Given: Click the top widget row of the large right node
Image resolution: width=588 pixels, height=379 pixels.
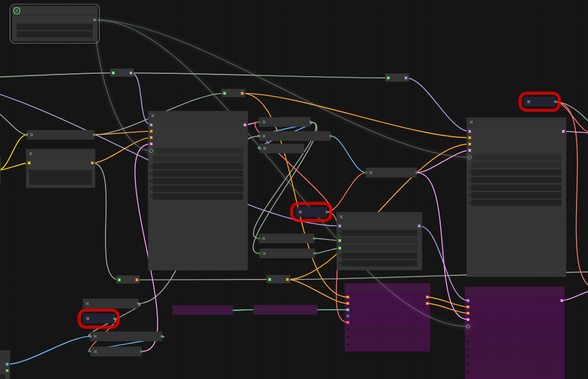Looking at the screenshot, I should coord(516,157).
